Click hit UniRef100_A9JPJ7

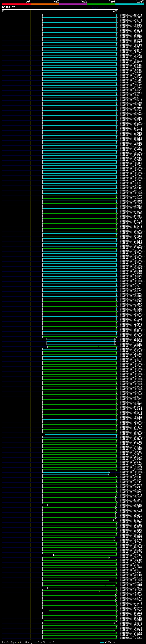(131, 331)
